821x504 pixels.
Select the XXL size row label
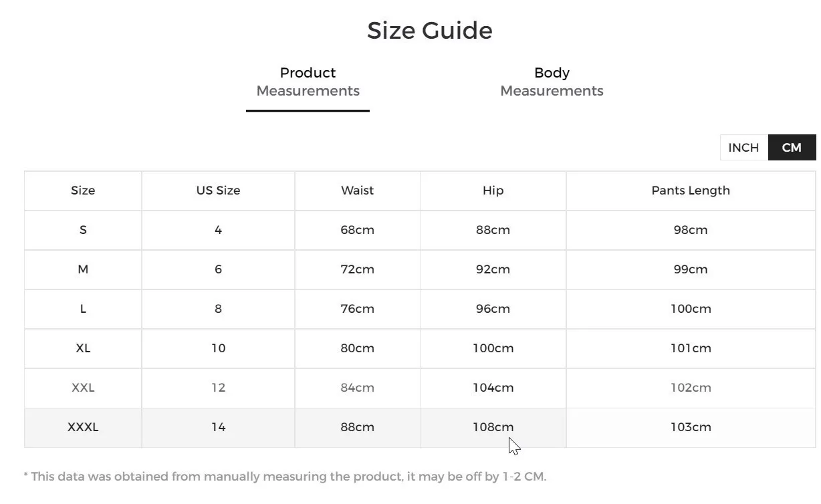pos(83,388)
